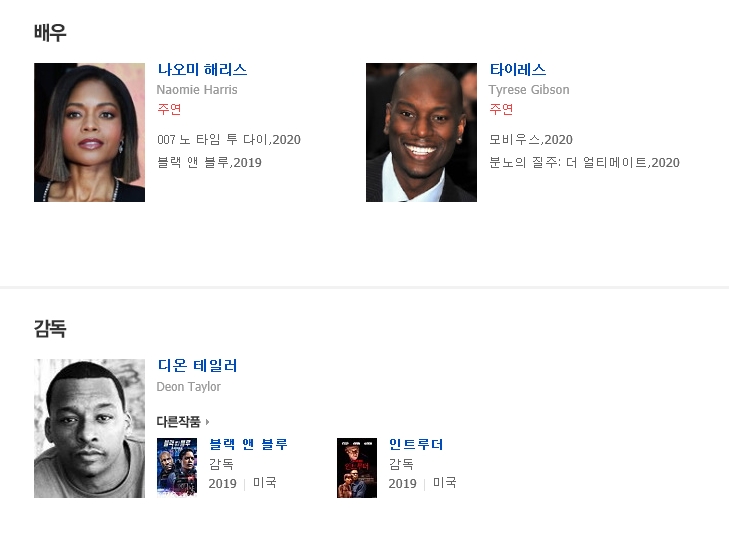The image size is (729, 543).
Task: Open director name link 디온 테일러
Action: 197,365
